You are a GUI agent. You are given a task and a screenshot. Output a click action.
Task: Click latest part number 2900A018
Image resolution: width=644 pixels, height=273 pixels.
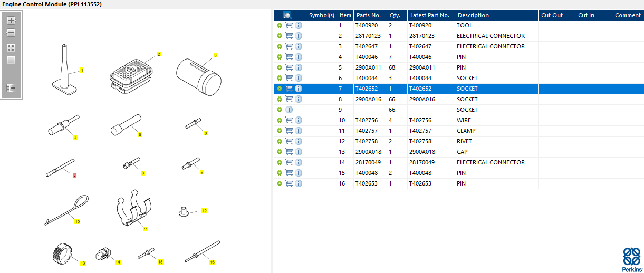click(x=421, y=152)
